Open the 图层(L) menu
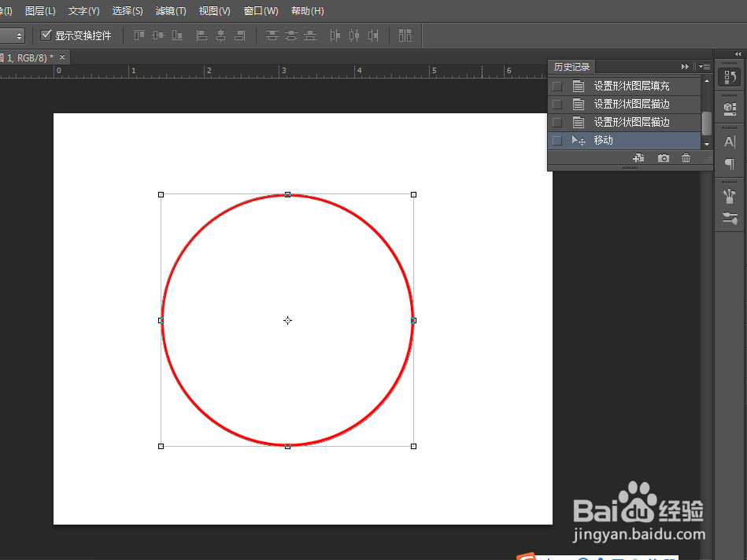 40,10
